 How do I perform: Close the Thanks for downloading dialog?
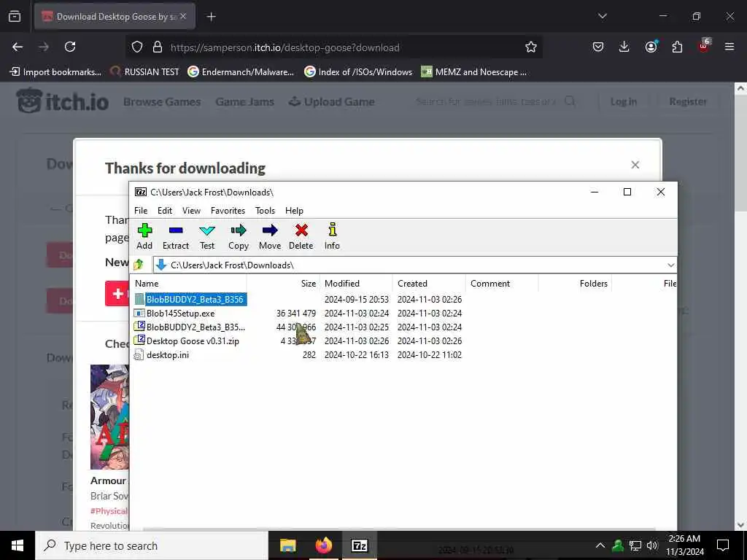635,165
